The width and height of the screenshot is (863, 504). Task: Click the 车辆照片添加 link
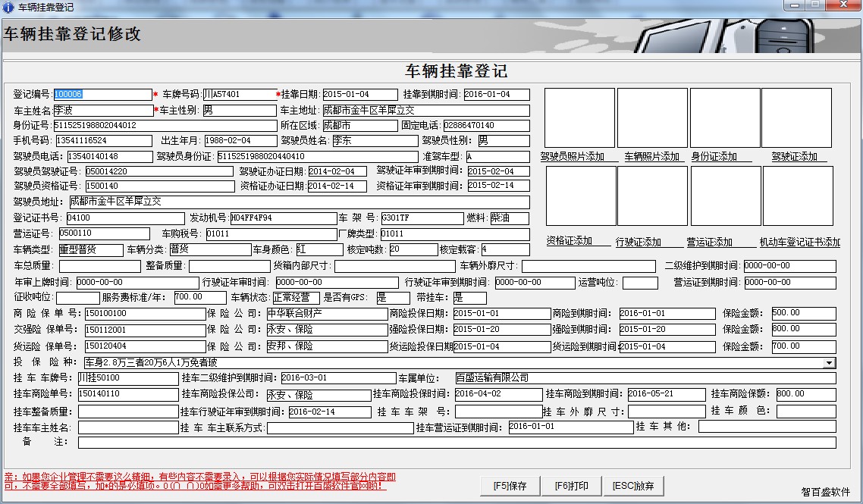[x=651, y=156]
